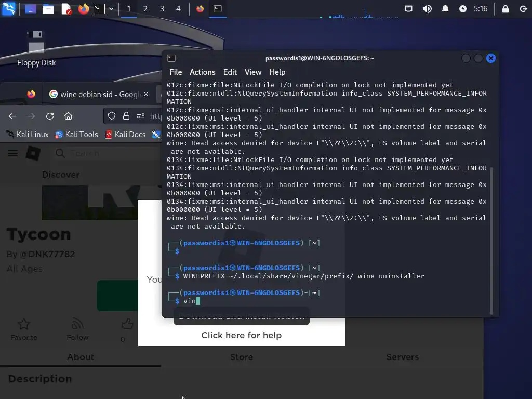Image resolution: width=532 pixels, height=399 pixels.
Task: Open the Kali Linux bookmark
Action: [x=28, y=135]
